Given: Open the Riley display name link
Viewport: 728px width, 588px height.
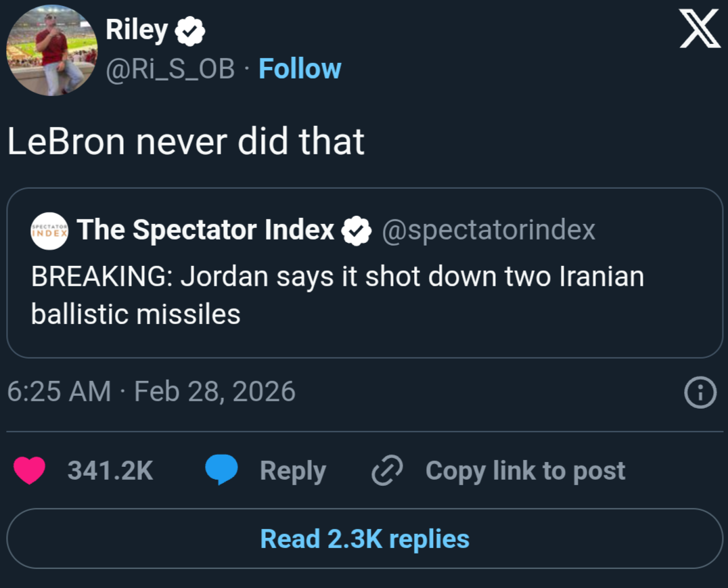Looking at the screenshot, I should tap(137, 30).
